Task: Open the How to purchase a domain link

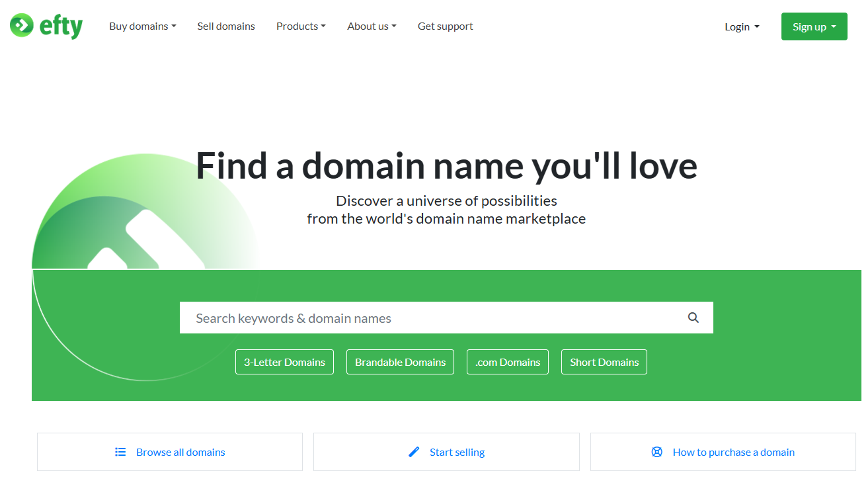Action: (733, 453)
